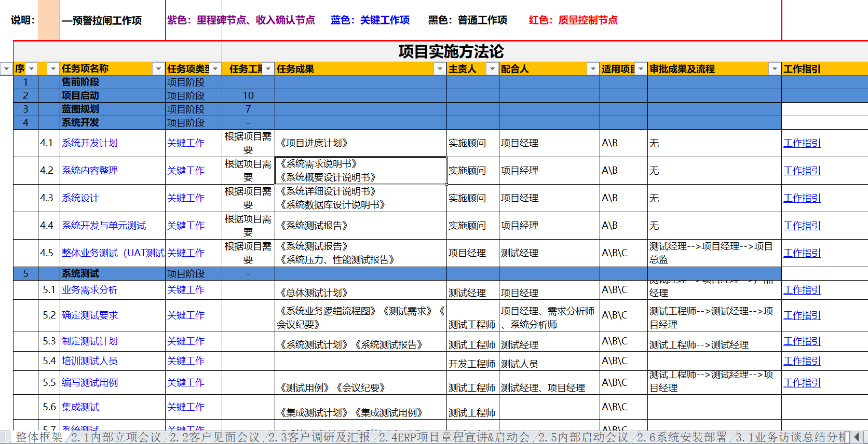
Task: Select the 蓝图规划 stage row cell
Action: 113,109
